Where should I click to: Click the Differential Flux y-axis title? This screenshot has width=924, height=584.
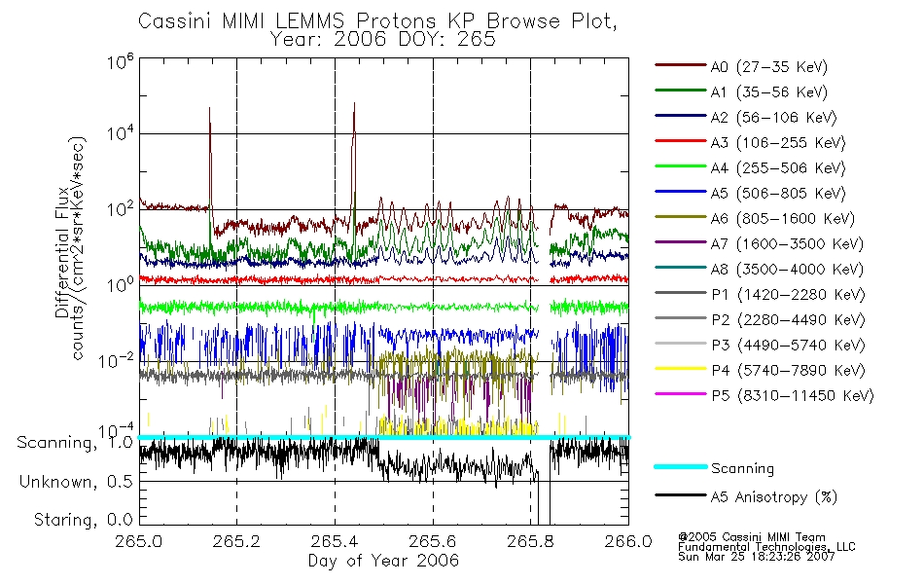pos(62,252)
